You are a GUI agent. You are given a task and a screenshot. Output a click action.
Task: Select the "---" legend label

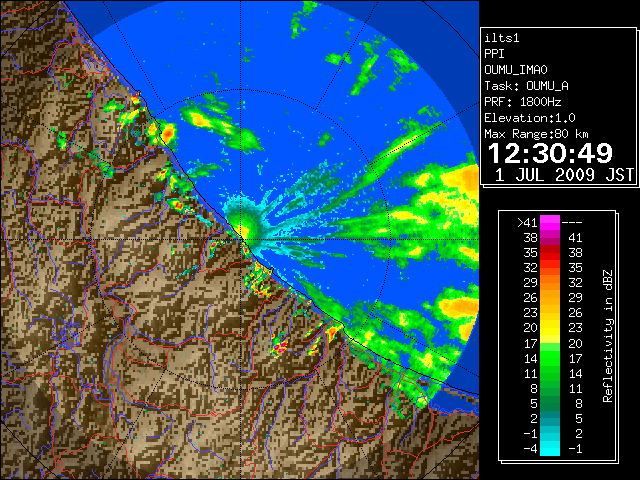pos(572,223)
